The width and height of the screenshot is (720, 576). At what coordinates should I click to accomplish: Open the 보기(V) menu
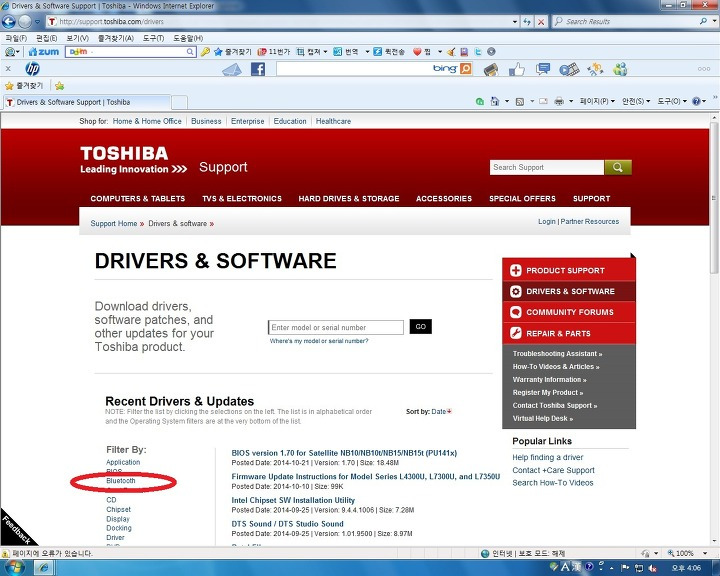77,38
